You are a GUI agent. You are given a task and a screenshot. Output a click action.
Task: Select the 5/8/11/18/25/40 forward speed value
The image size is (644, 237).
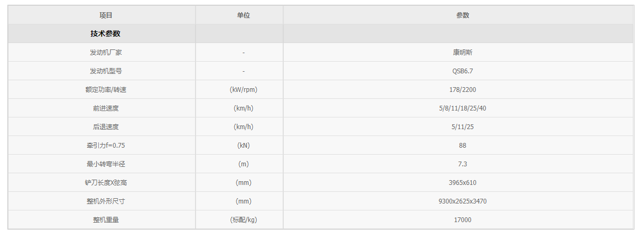pyautogui.click(x=462, y=108)
